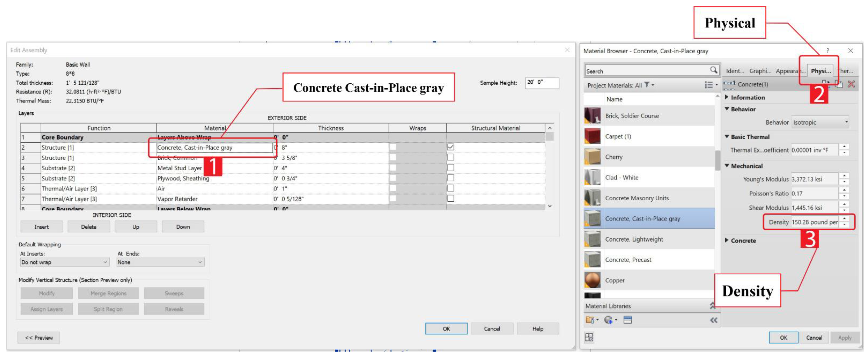Click the search magnifier icon in Material Browser
This screenshot has width=868, height=358.
tap(713, 70)
